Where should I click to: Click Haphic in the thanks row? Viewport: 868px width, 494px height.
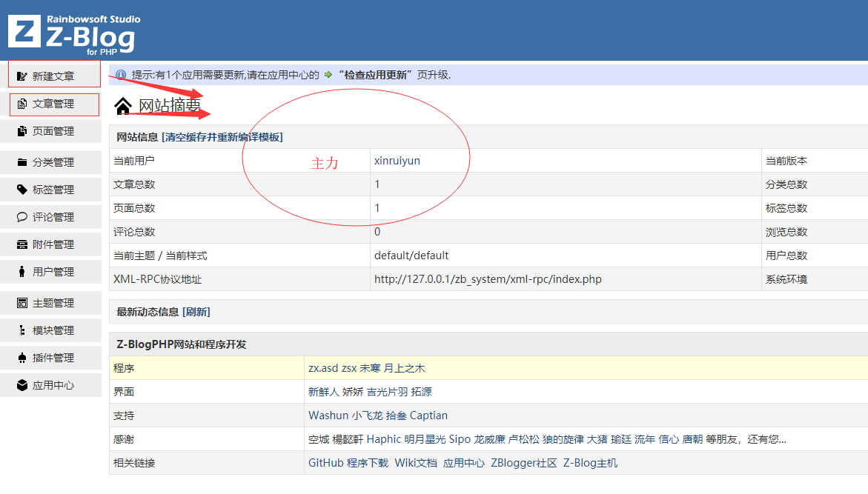(384, 439)
